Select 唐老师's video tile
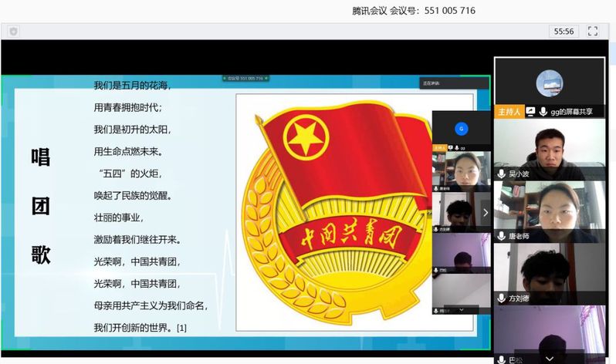The height and width of the screenshot is (364, 616). coord(549,211)
